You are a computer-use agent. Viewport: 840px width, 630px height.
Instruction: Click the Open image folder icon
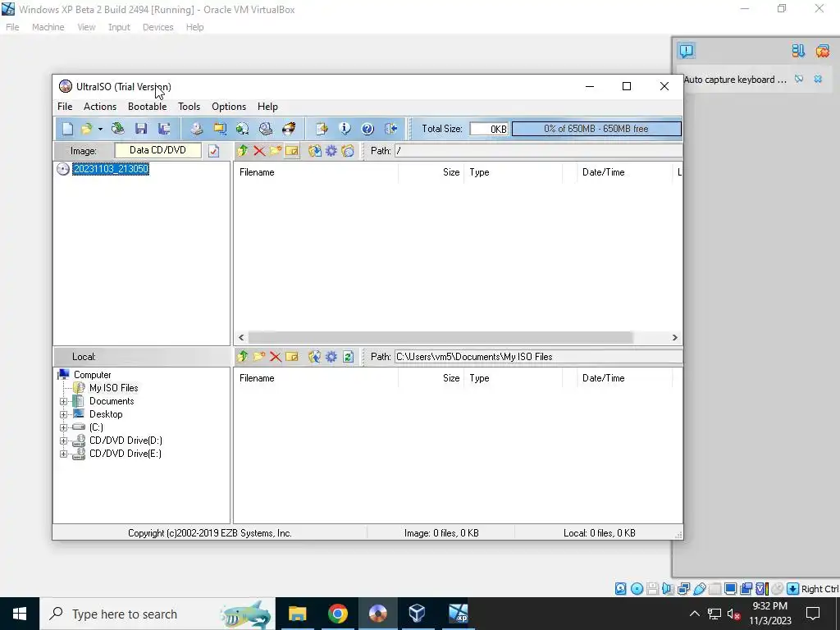85,129
